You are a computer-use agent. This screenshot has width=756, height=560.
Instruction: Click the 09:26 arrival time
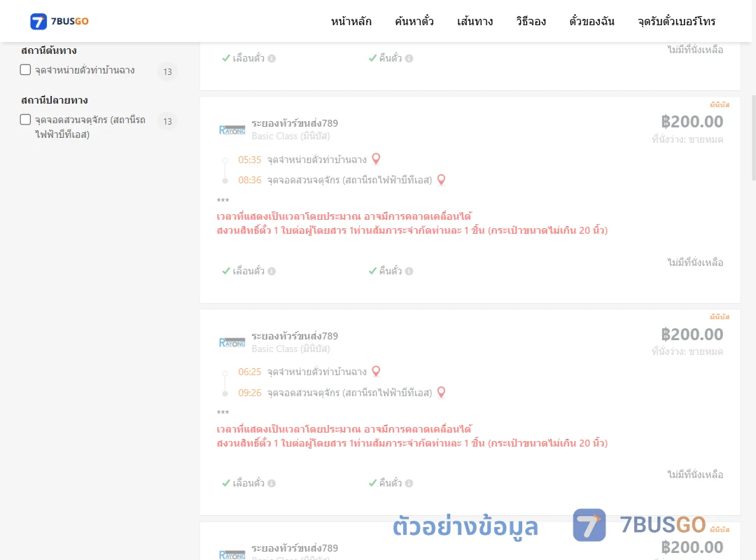click(249, 393)
